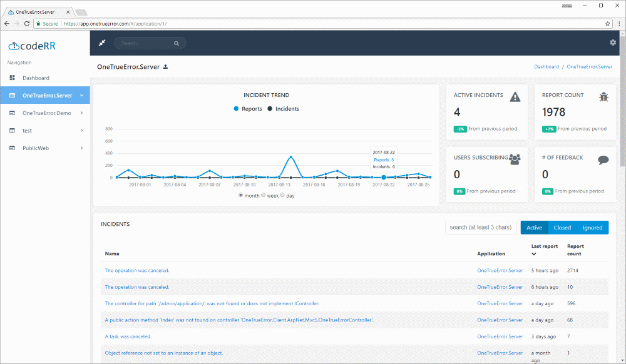The width and height of the screenshot is (626, 364).
Task: Sort incidents by Report count header
Action: (575, 250)
